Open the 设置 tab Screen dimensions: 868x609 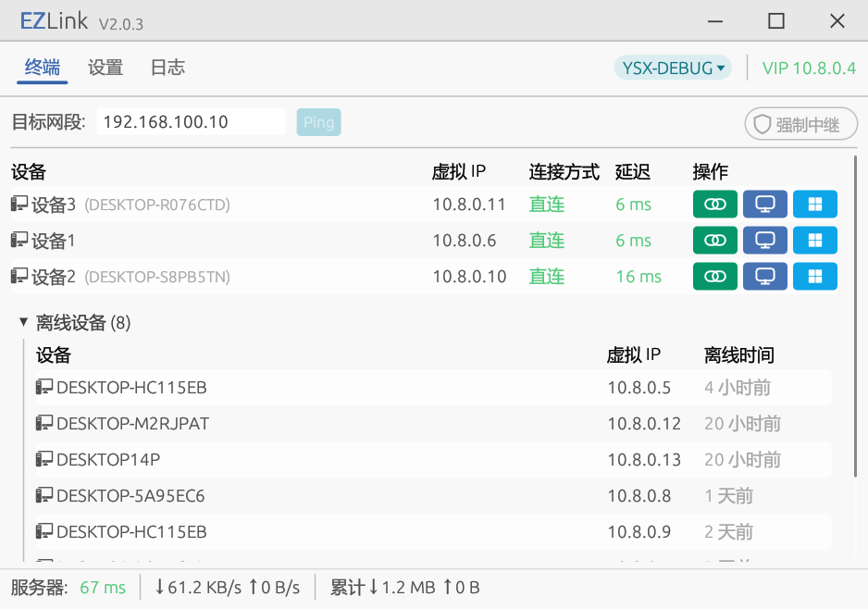[x=105, y=68]
